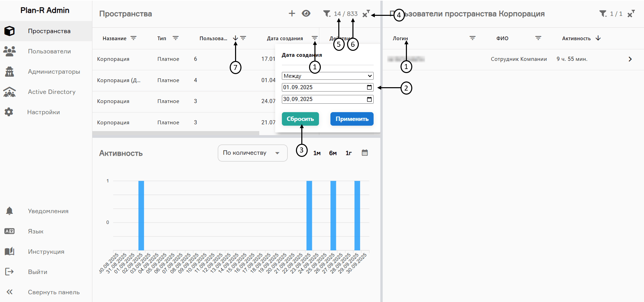644x302 pixels.
Task: Open the filter icon of Тип column
Action: click(x=176, y=38)
